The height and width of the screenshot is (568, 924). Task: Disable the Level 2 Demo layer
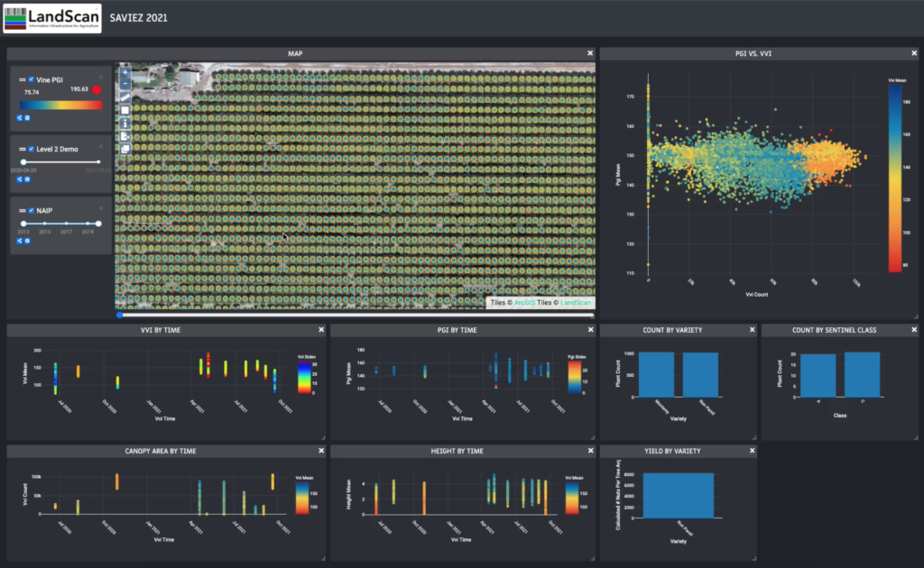click(31, 149)
